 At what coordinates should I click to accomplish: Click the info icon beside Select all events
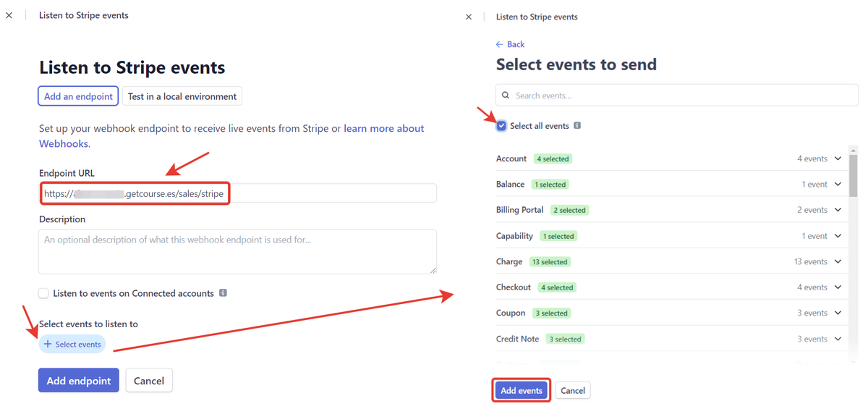coord(577,125)
